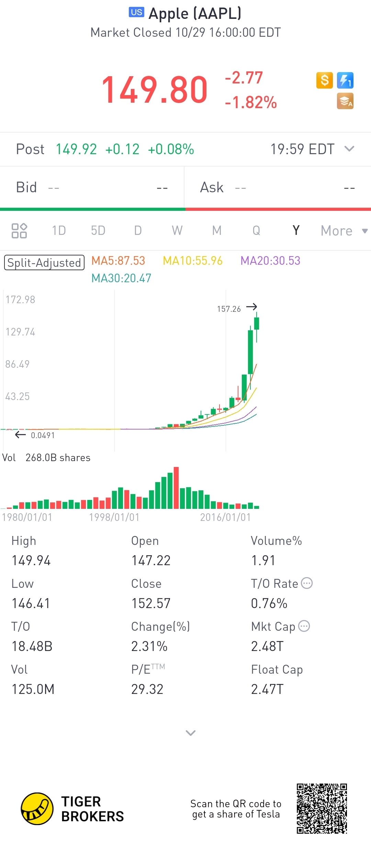371x868 pixels.
Task: Expand the post-market time dropdown chevron
Action: 349,149
